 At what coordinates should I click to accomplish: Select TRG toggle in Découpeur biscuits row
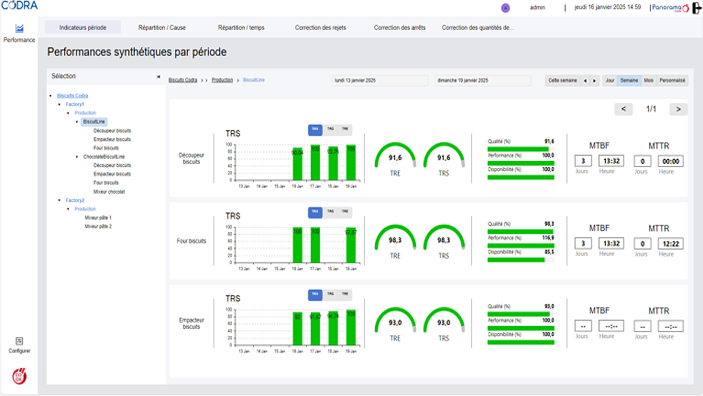tap(330, 129)
